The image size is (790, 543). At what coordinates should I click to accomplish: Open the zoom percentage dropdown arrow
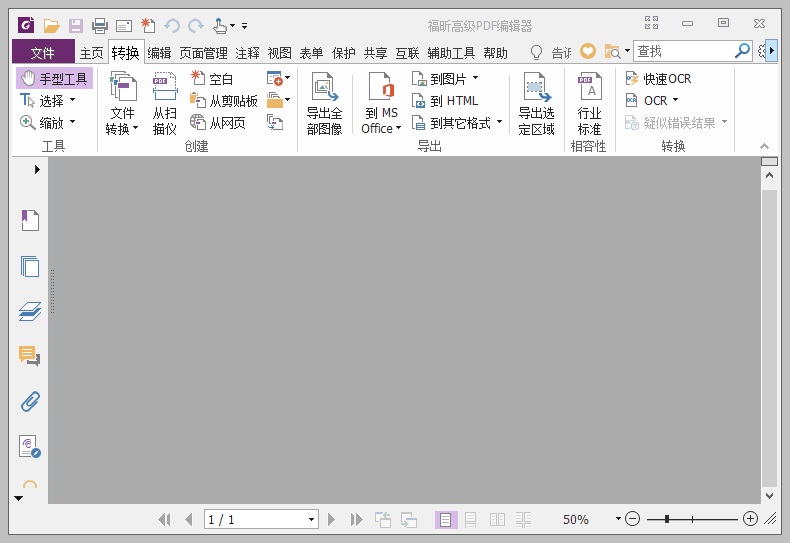coord(619,519)
